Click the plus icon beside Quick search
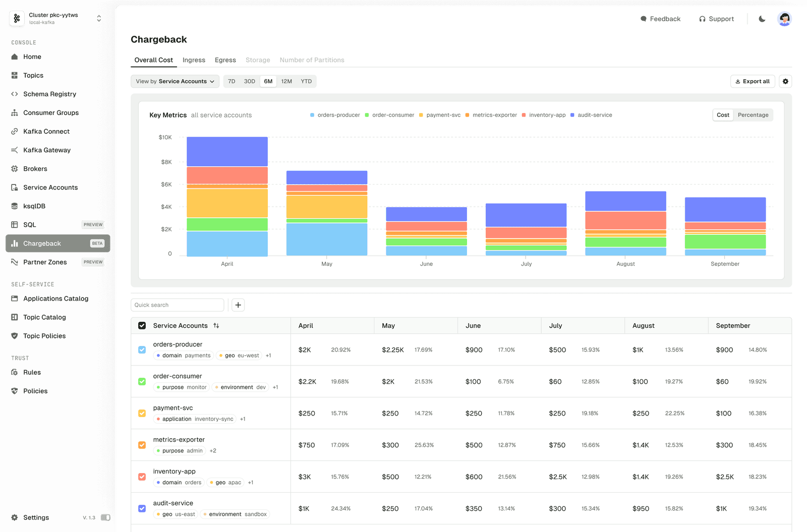807x532 pixels. point(238,305)
